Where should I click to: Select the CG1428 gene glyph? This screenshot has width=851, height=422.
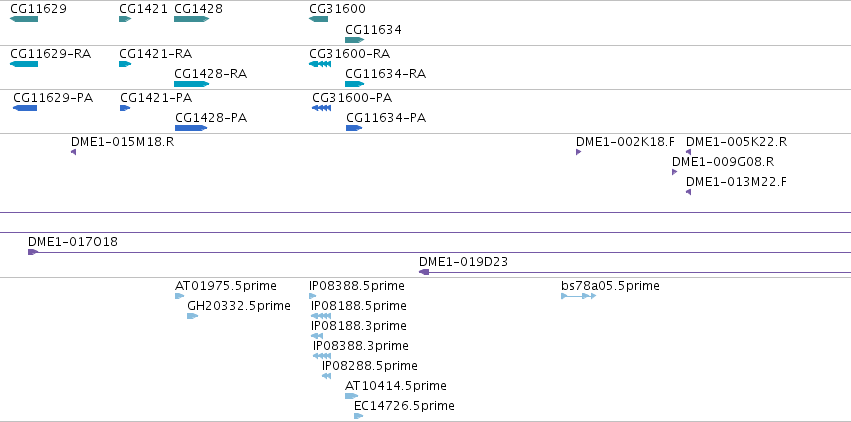pyautogui.click(x=191, y=19)
